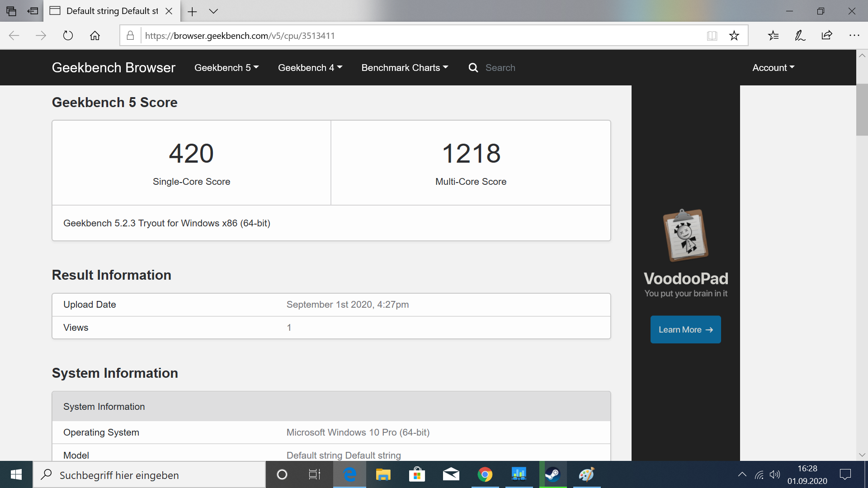Expand the Geekbench 4 dropdown menu
Image resolution: width=868 pixels, height=488 pixels.
coord(310,68)
